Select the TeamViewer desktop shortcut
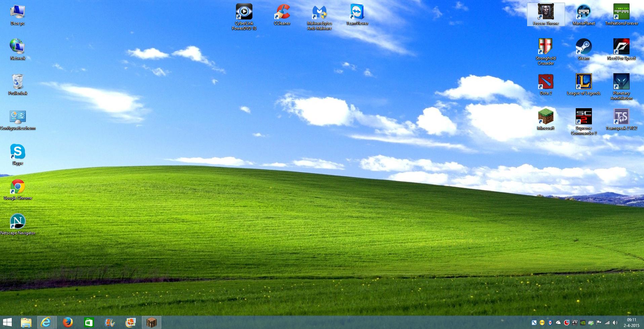 (x=357, y=15)
